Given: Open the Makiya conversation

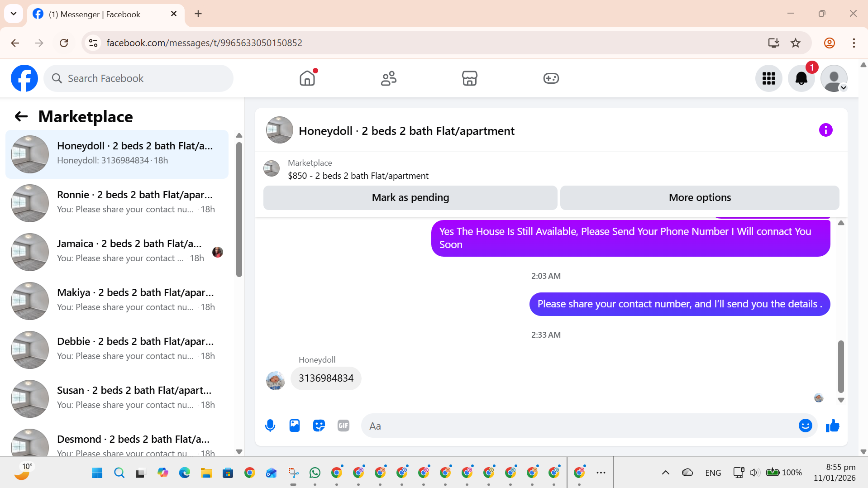Looking at the screenshot, I should pos(117,301).
